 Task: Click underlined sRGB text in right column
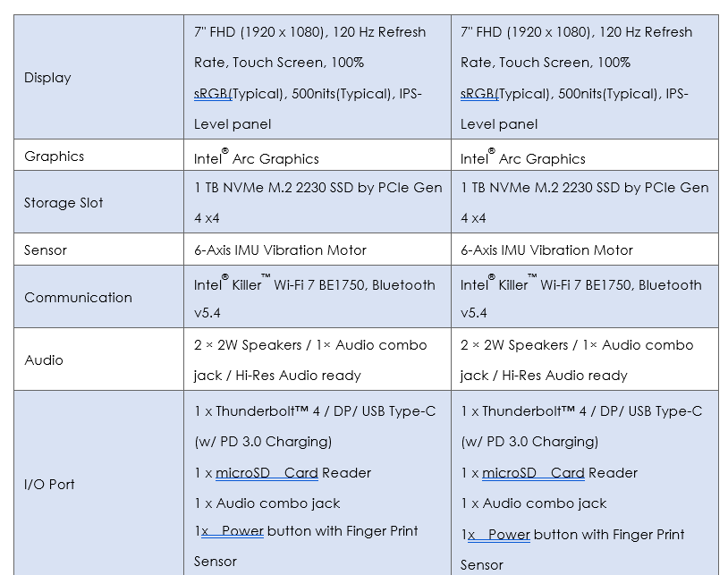coord(478,94)
